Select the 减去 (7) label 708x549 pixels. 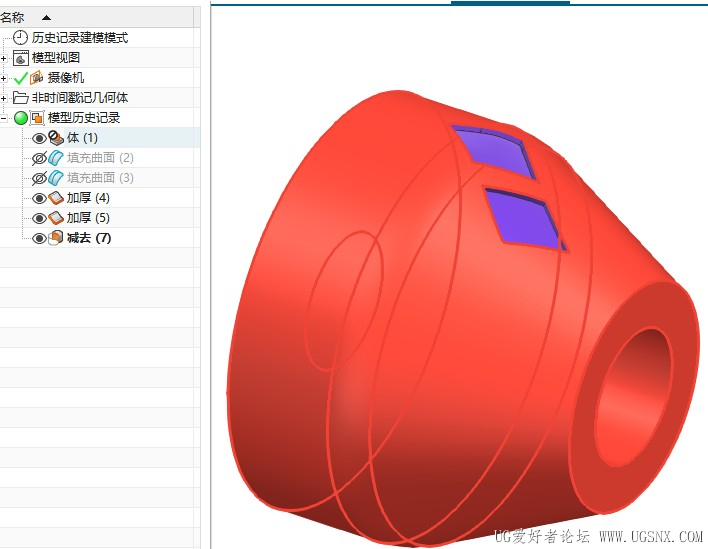coord(89,237)
